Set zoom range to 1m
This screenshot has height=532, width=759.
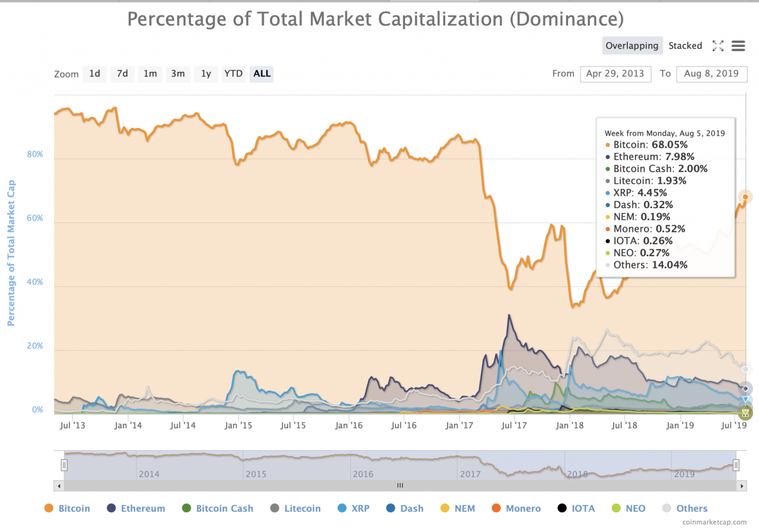point(150,74)
